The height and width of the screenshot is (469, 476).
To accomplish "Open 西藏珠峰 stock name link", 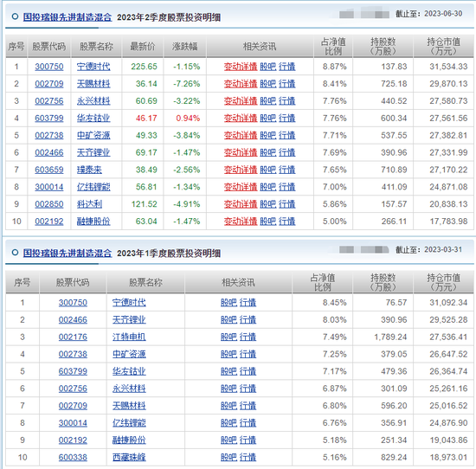I will pos(129,458).
